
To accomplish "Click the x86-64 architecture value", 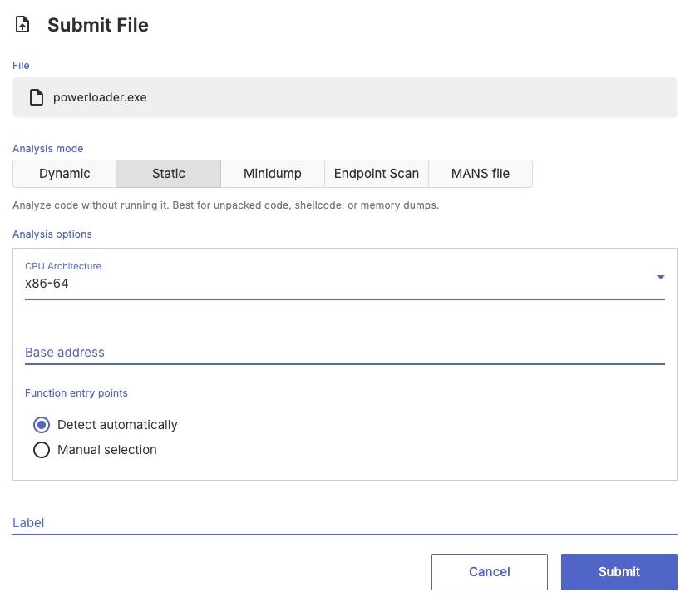I will pyautogui.click(x=47, y=284).
